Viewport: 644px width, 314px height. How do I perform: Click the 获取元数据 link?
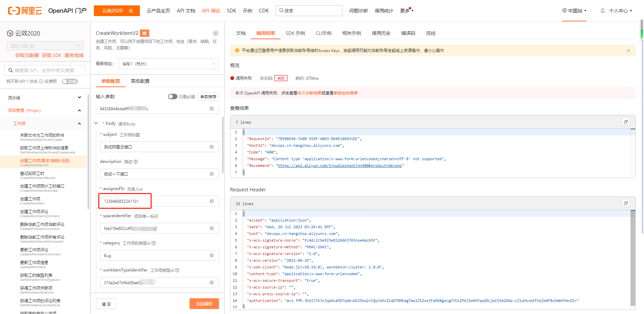27,55
